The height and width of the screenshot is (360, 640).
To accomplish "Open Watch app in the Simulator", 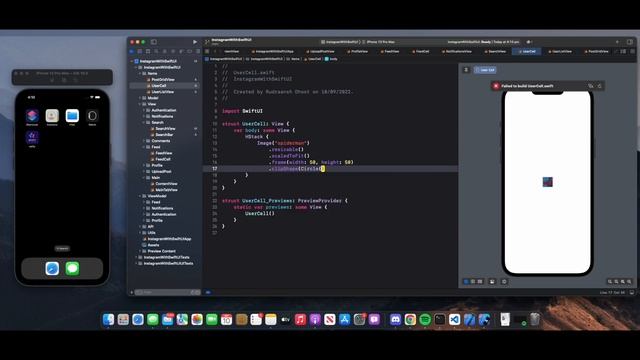I will [x=92, y=116].
